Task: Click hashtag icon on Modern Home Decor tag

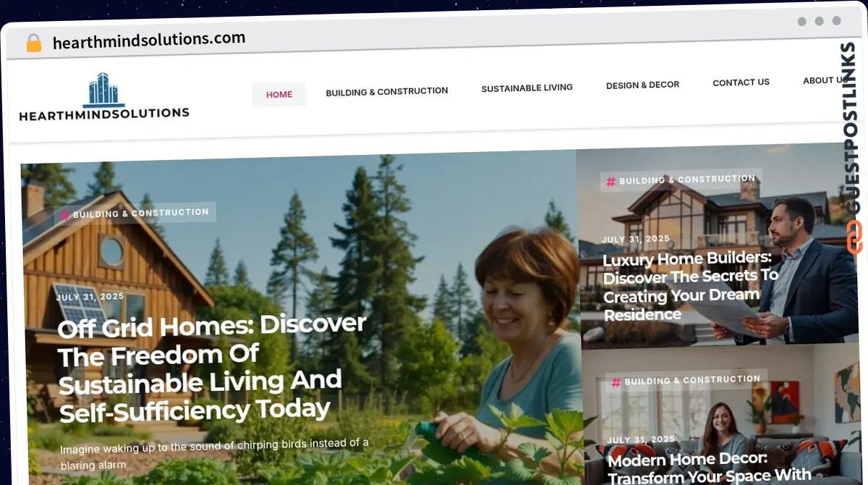Action: (616, 382)
